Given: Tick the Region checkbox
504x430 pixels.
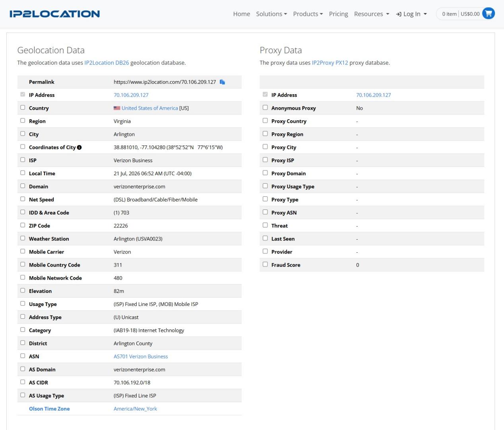Looking at the screenshot, I should tap(23, 121).
